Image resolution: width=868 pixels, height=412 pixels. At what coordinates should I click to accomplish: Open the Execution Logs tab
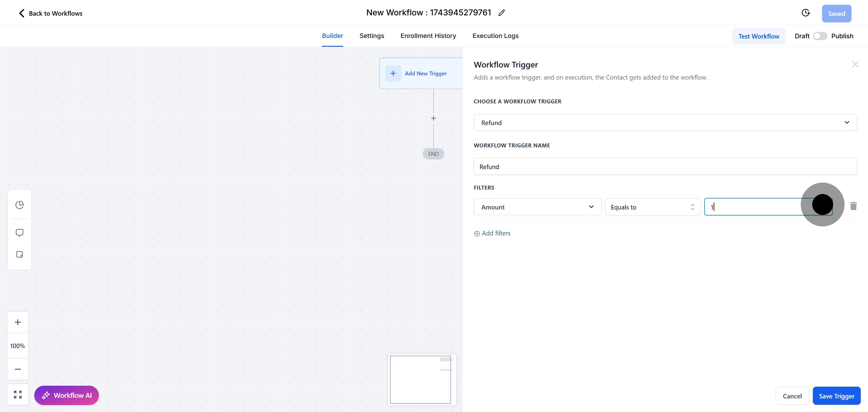pos(495,36)
